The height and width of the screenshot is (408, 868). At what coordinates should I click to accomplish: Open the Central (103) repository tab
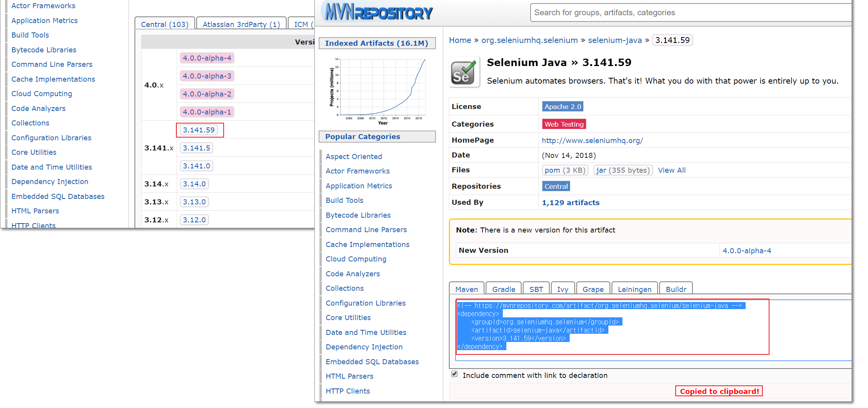pos(165,24)
